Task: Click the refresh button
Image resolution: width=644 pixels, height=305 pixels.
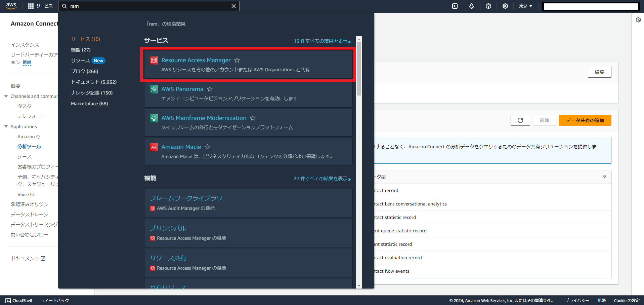Action: [x=520, y=120]
